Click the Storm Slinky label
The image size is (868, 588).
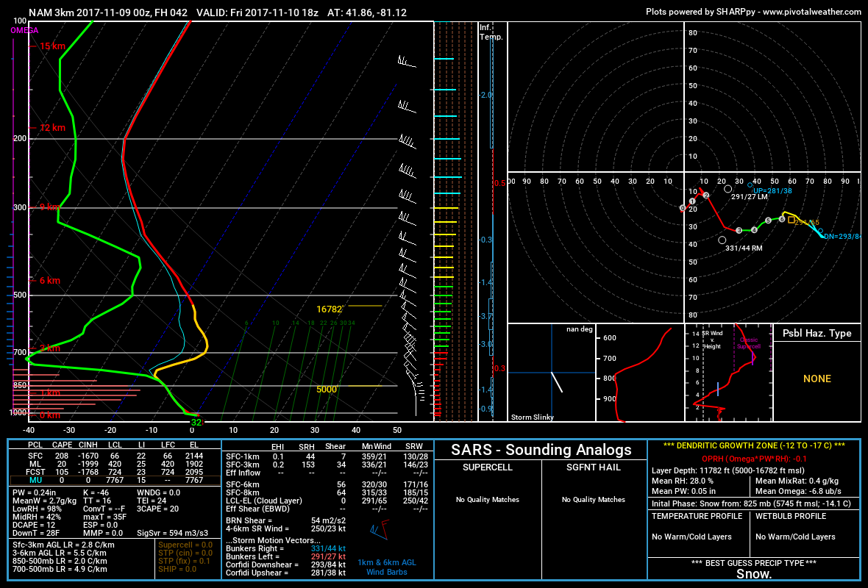tap(533, 417)
